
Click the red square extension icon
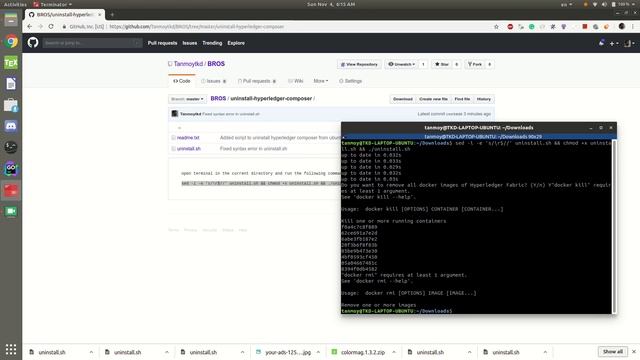pos(584,27)
